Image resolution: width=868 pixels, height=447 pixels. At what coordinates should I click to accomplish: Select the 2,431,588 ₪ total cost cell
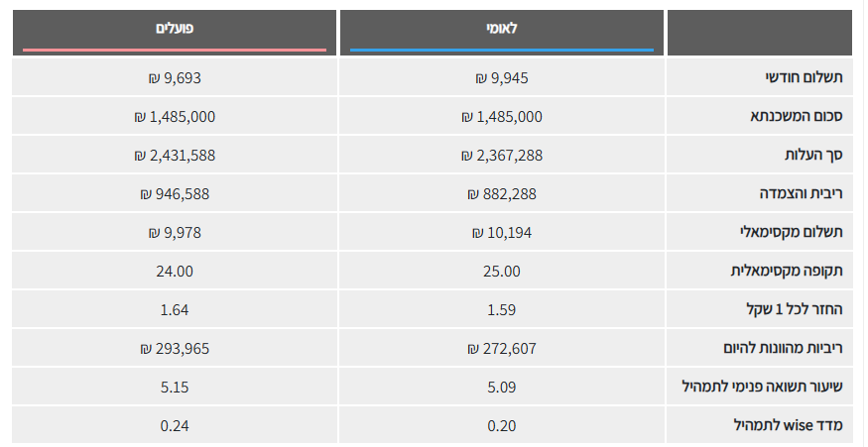point(175,155)
